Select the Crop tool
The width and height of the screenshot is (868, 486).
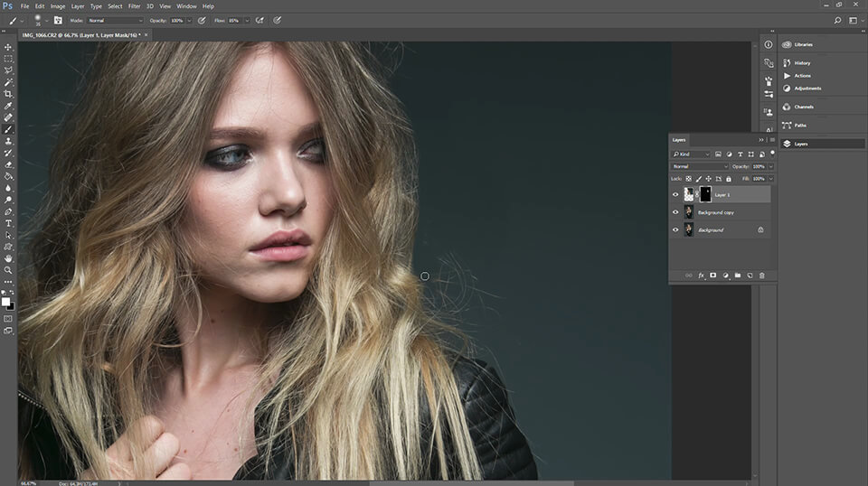coord(8,94)
